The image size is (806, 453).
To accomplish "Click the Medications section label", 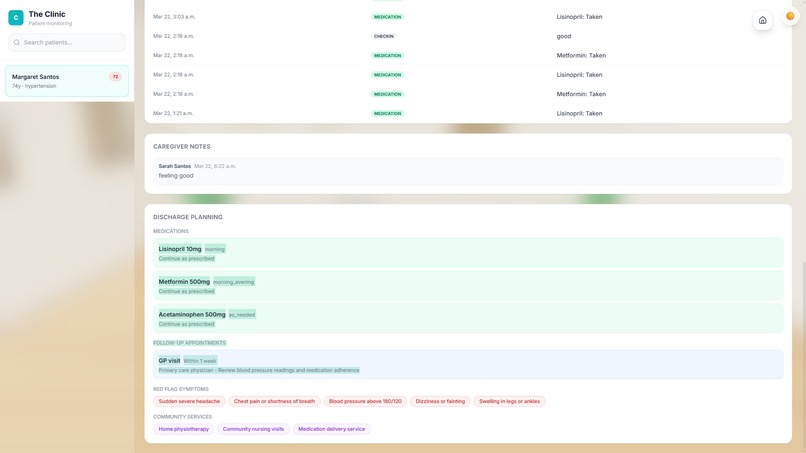I will tap(171, 231).
